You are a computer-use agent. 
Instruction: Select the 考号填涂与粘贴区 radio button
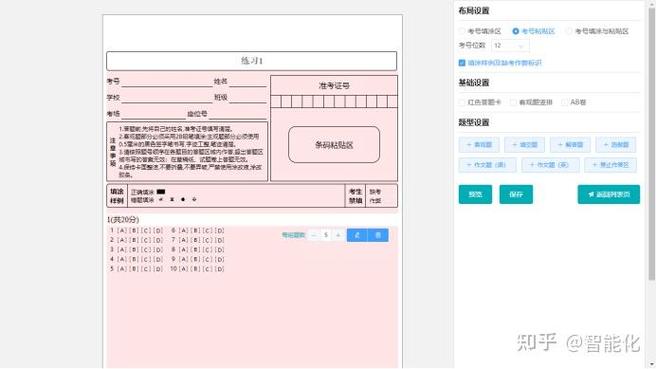(569, 31)
